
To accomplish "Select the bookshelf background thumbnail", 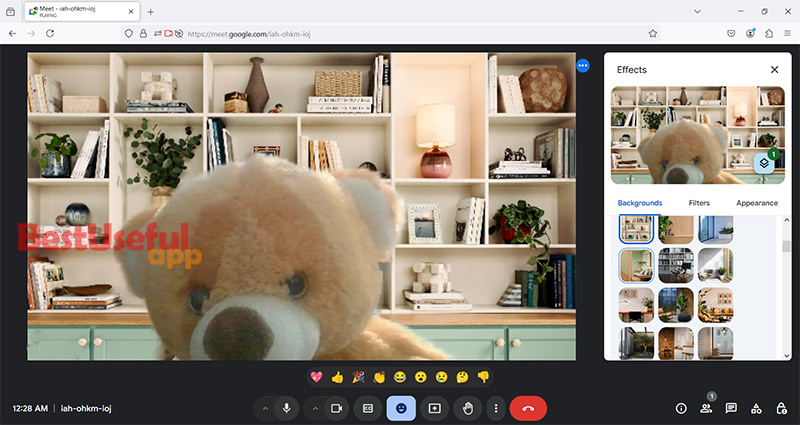I will pos(636,229).
